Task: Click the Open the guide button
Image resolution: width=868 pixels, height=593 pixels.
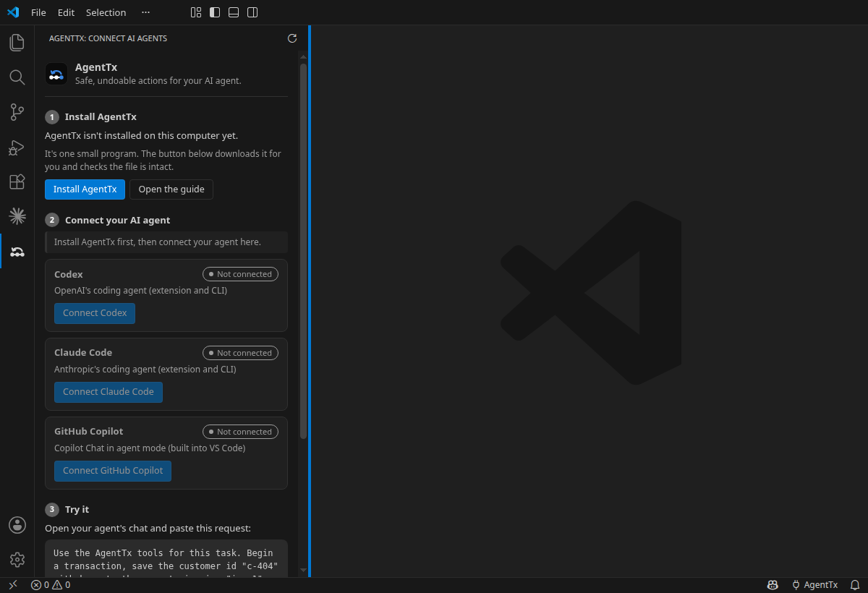Action: click(171, 189)
